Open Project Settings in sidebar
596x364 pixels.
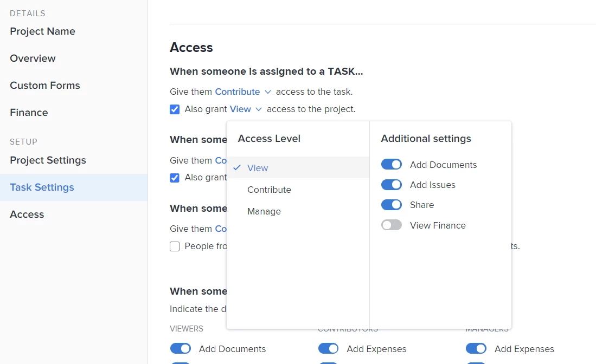pos(48,160)
